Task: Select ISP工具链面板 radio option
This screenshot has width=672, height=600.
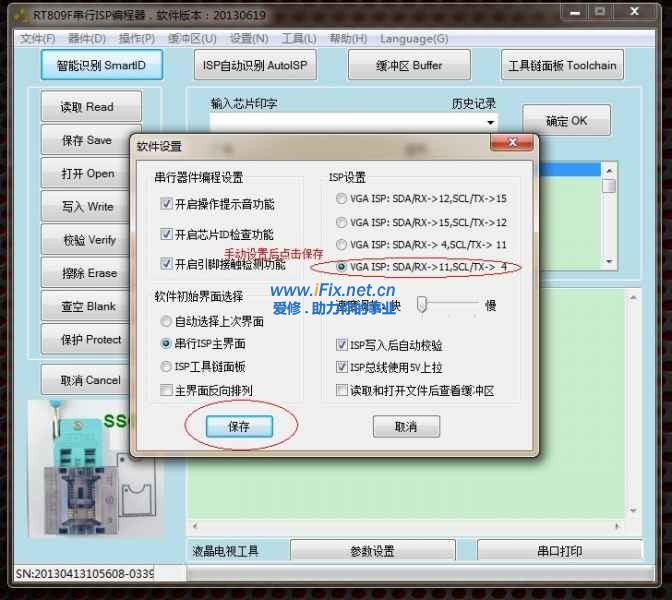Action: pyautogui.click(x=166, y=366)
